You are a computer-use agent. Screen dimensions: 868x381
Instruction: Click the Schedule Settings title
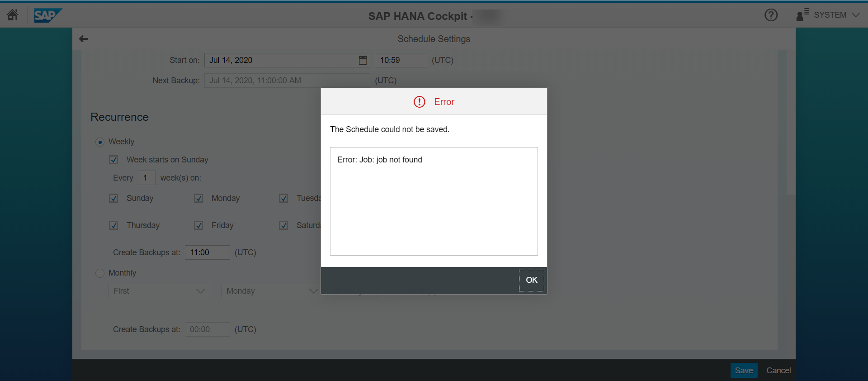(434, 39)
